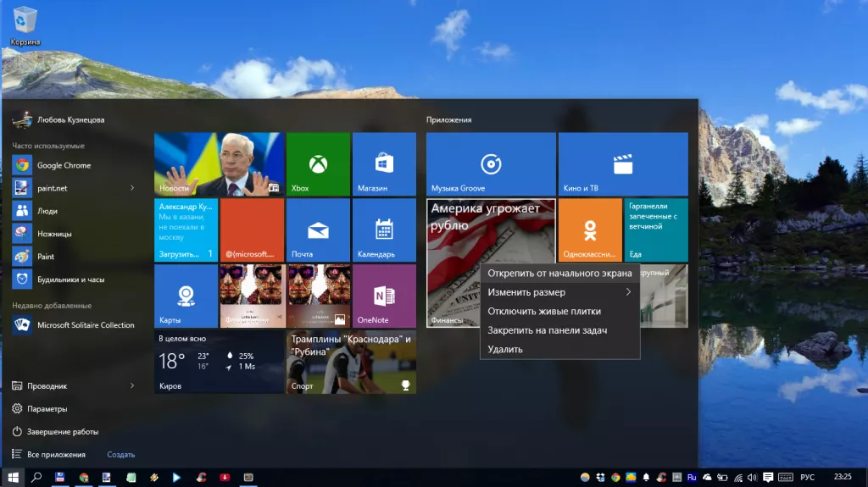
Task: Open the orange @{microsoft... tile
Action: tap(252, 230)
